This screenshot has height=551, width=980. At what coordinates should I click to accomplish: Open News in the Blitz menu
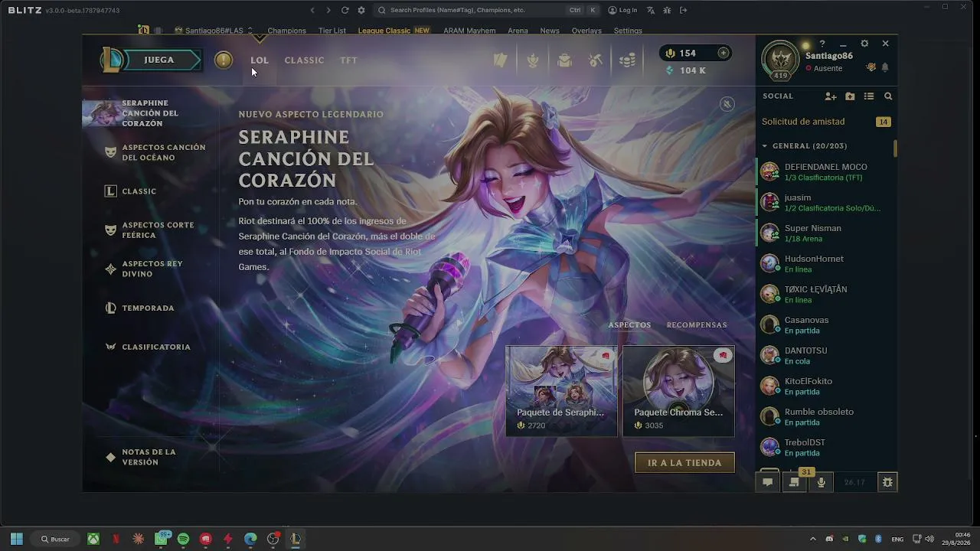[x=550, y=31]
